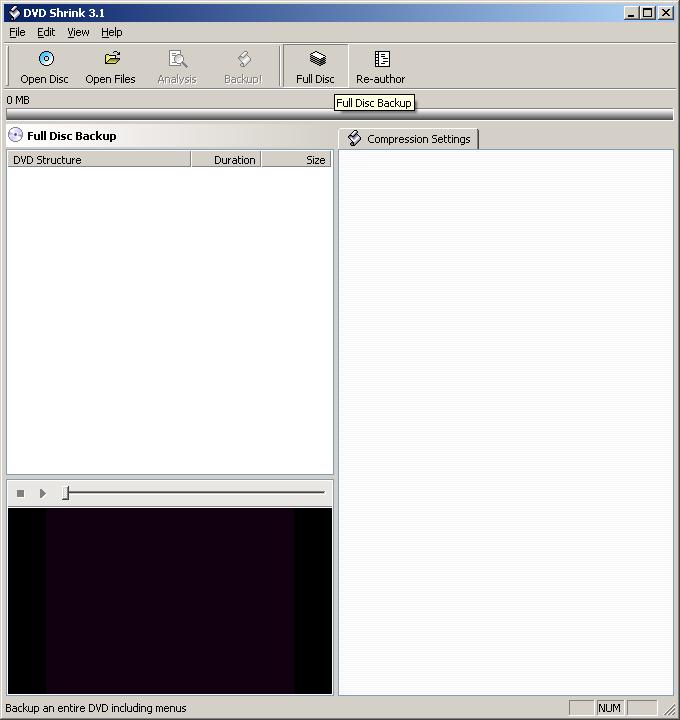Click the preview seek slider track
This screenshot has width=680, height=720.
coord(195,492)
